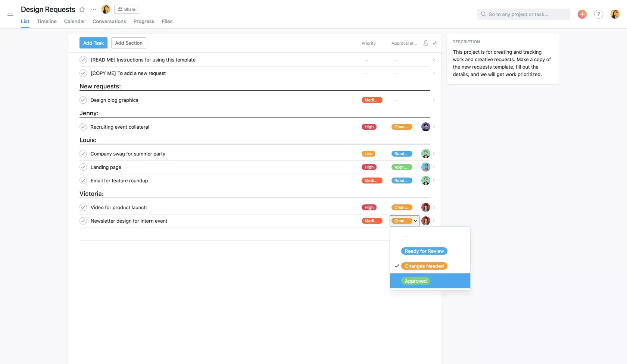Open the approval status dropdown on Newsletter design
This screenshot has height=364, width=627.
(404, 221)
